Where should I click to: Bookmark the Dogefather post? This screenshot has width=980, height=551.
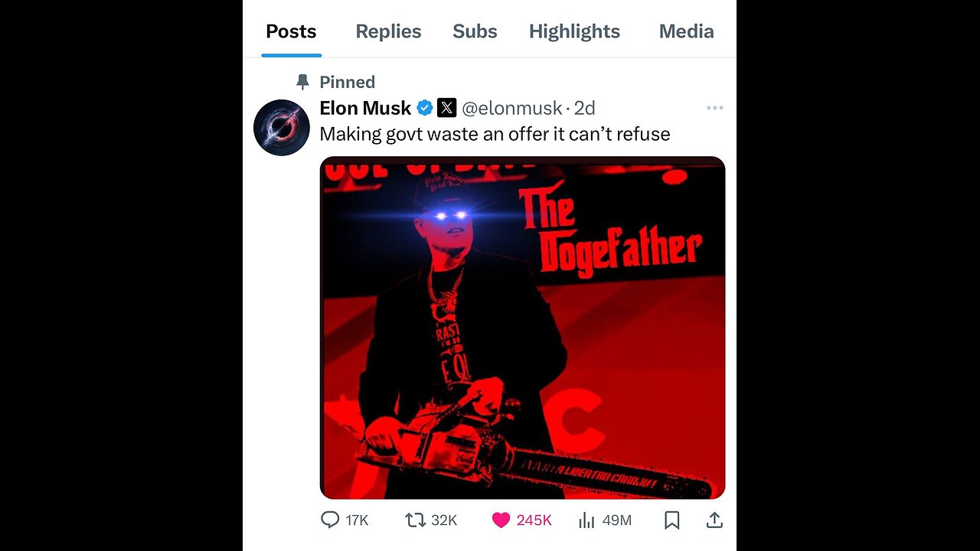point(671,520)
